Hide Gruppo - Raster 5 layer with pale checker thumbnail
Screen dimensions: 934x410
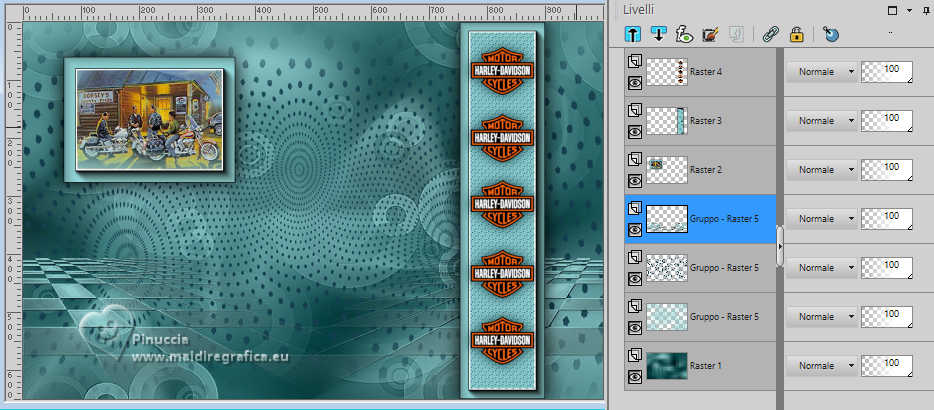(635, 327)
